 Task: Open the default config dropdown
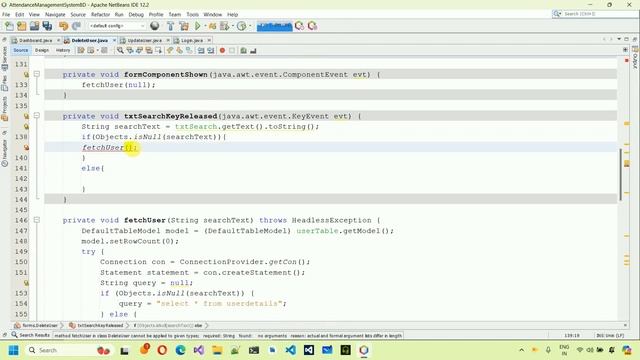[x=117, y=26]
